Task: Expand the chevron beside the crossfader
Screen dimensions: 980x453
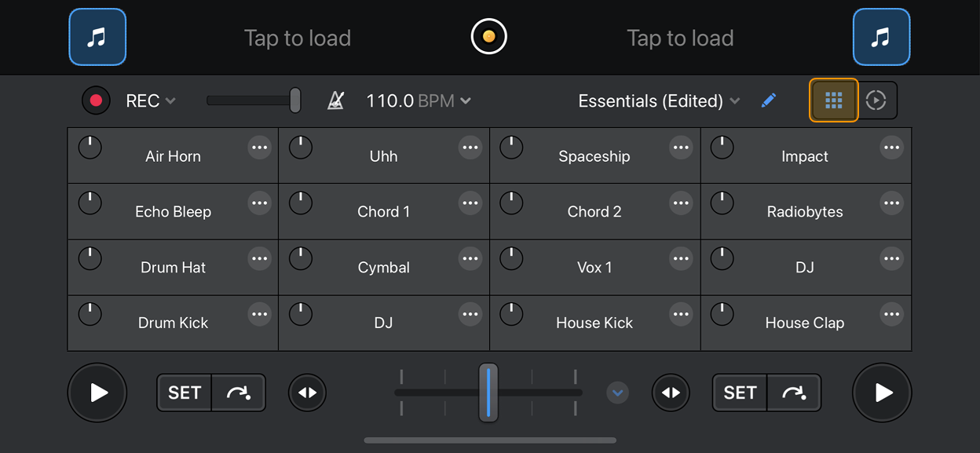Action: pyautogui.click(x=618, y=393)
